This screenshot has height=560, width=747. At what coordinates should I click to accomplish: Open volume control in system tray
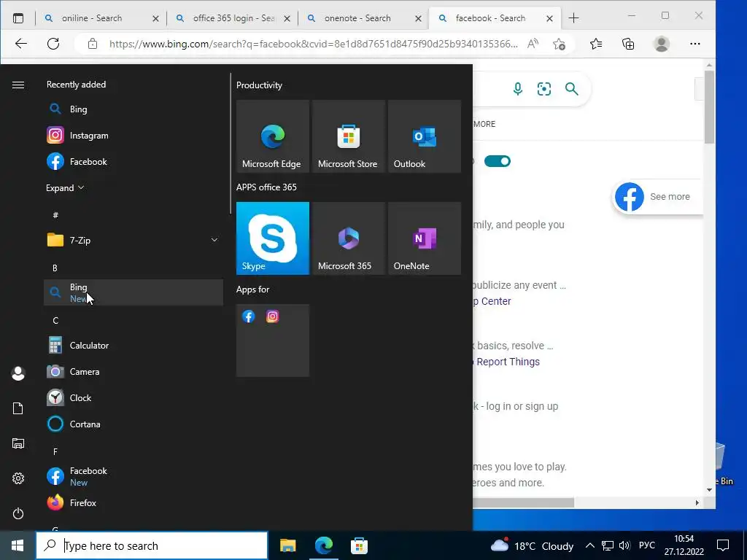624,545
